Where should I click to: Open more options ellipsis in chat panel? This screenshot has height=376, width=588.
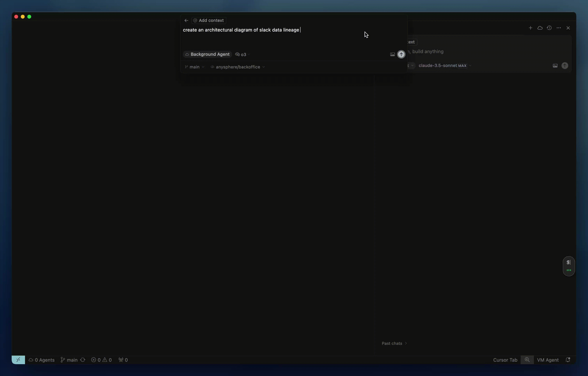pyautogui.click(x=559, y=28)
